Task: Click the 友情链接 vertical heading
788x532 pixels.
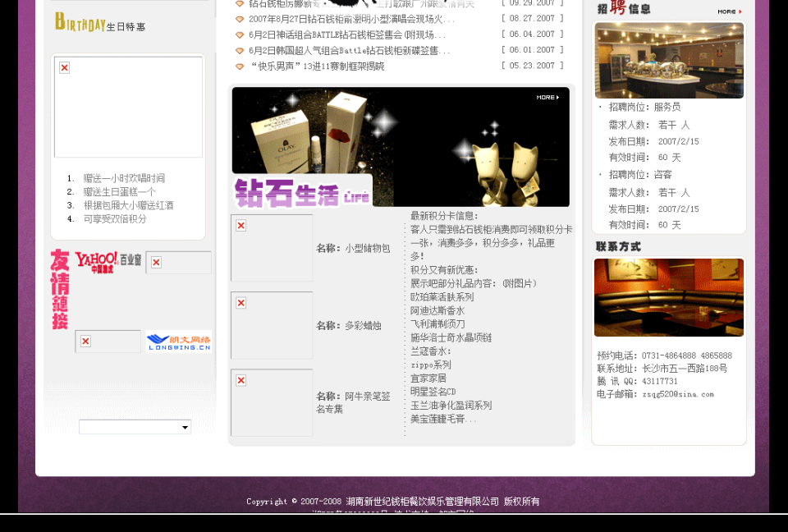Action: coord(60,289)
